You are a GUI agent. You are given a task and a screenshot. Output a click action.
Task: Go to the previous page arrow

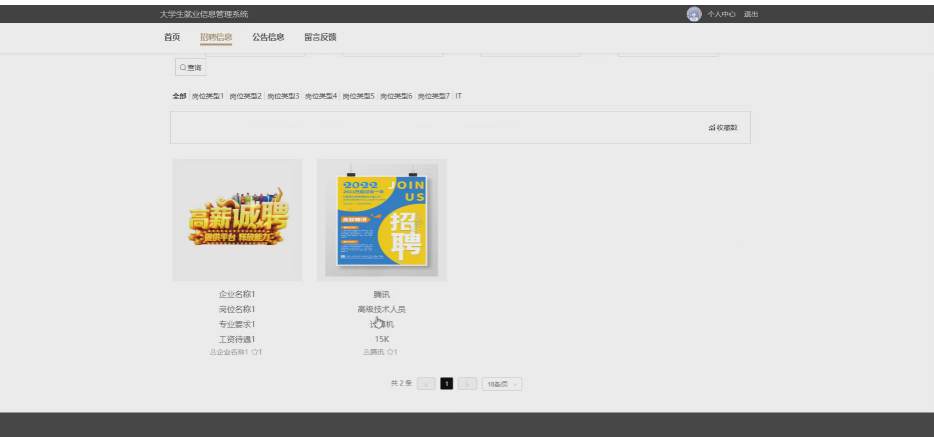pos(426,384)
